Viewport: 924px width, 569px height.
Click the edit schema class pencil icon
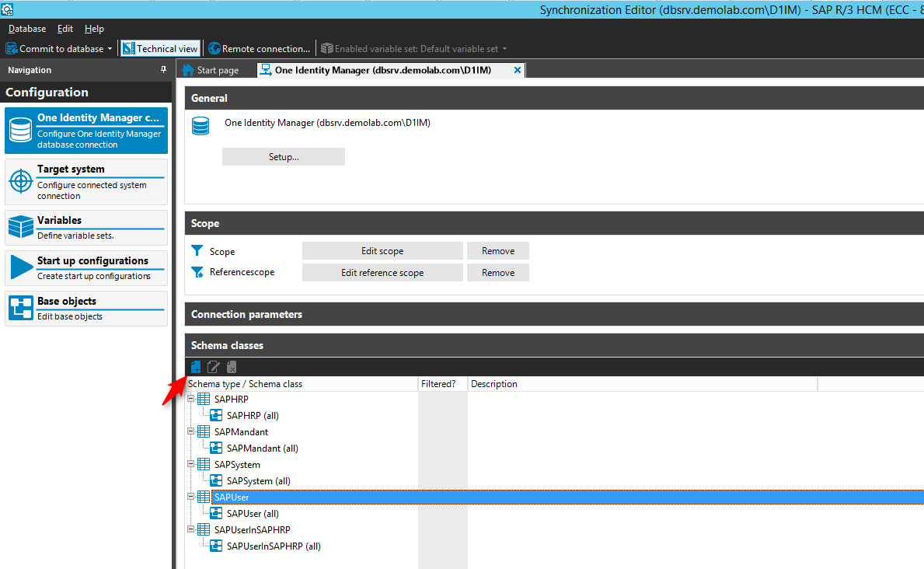[214, 367]
